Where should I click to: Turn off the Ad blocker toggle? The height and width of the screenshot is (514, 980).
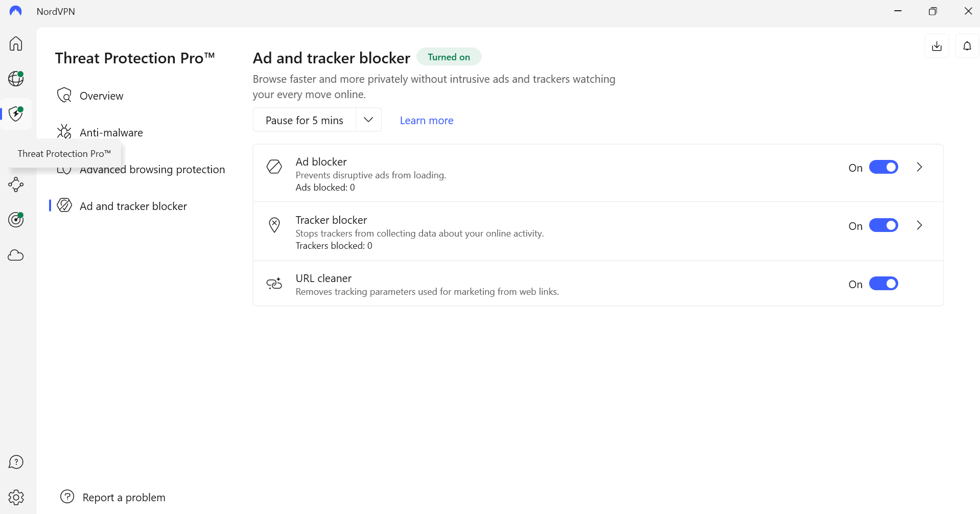pyautogui.click(x=883, y=167)
